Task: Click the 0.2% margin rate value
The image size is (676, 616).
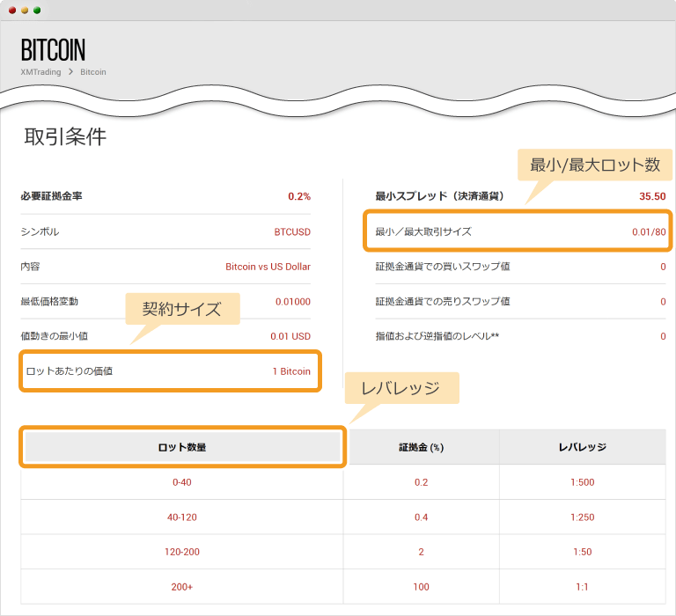Action: (x=299, y=196)
